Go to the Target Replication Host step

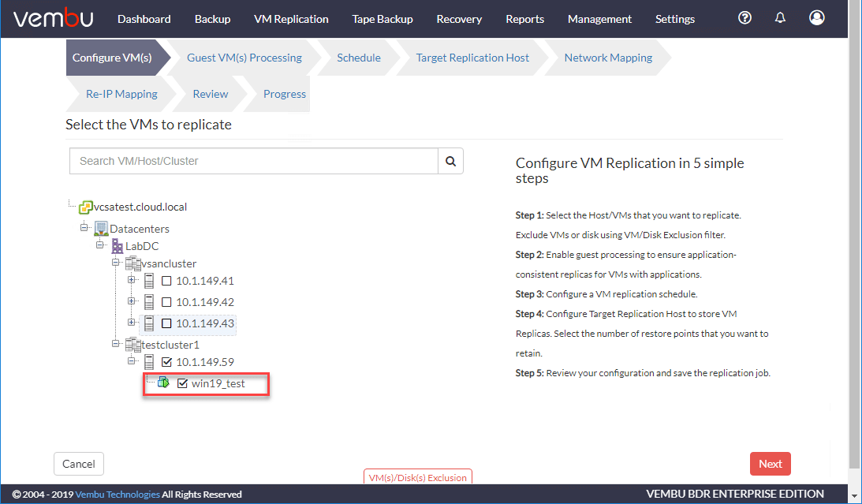tap(472, 58)
